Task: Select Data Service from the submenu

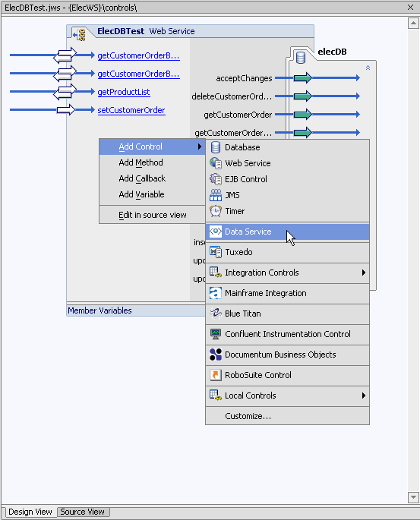Action: (x=287, y=232)
